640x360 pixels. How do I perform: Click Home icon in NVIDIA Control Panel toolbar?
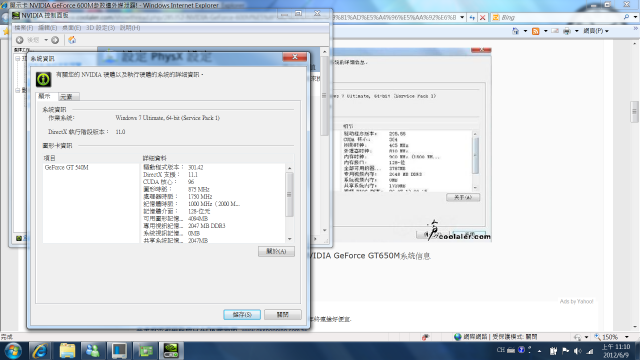click(x=72, y=40)
